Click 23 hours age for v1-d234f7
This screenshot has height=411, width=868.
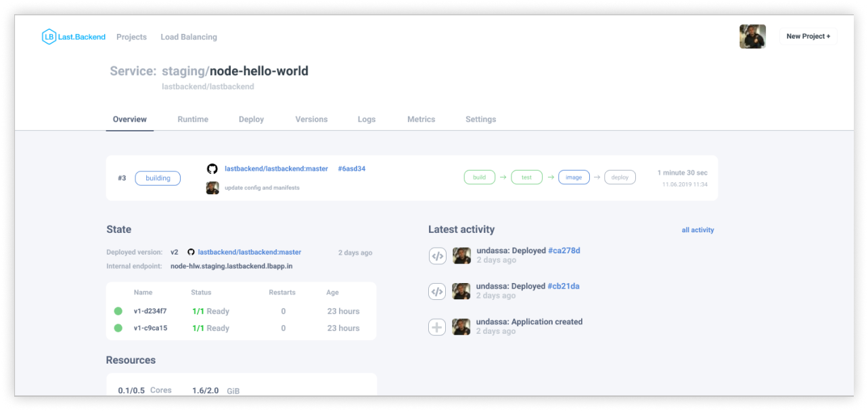point(344,311)
